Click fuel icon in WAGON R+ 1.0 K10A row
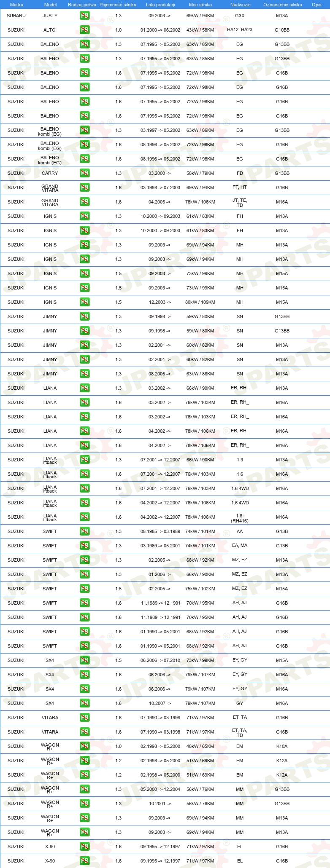This screenshot has height=868, width=330. point(84,746)
